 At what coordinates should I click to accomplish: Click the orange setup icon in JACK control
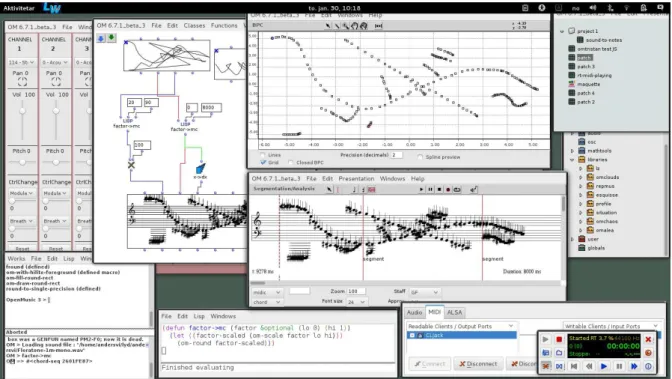(648, 353)
